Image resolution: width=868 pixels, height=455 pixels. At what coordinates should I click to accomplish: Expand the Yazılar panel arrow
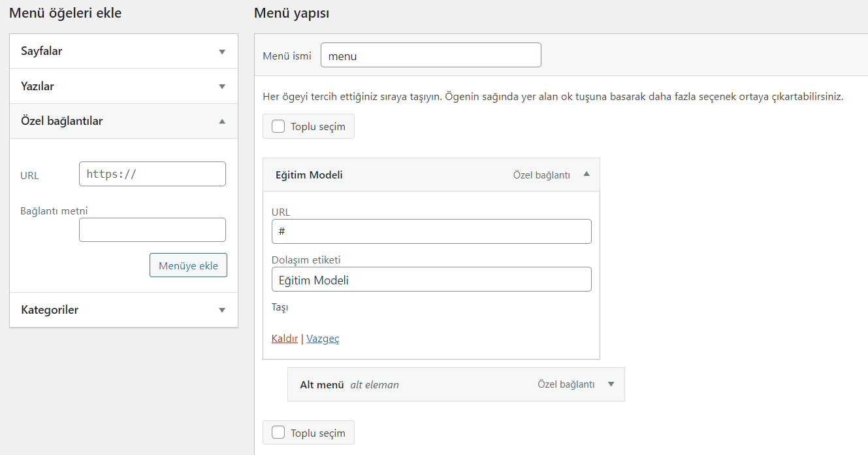pos(222,86)
